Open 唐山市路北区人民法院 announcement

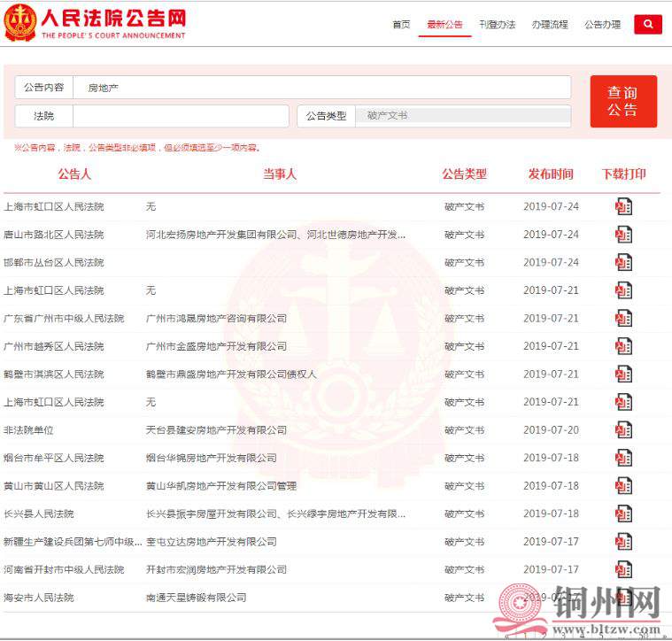[54, 235]
